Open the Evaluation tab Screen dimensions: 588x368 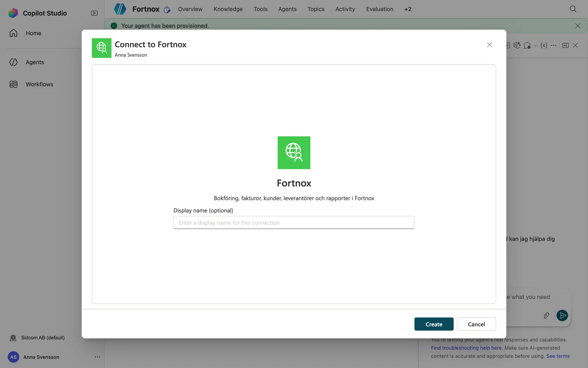(380, 9)
